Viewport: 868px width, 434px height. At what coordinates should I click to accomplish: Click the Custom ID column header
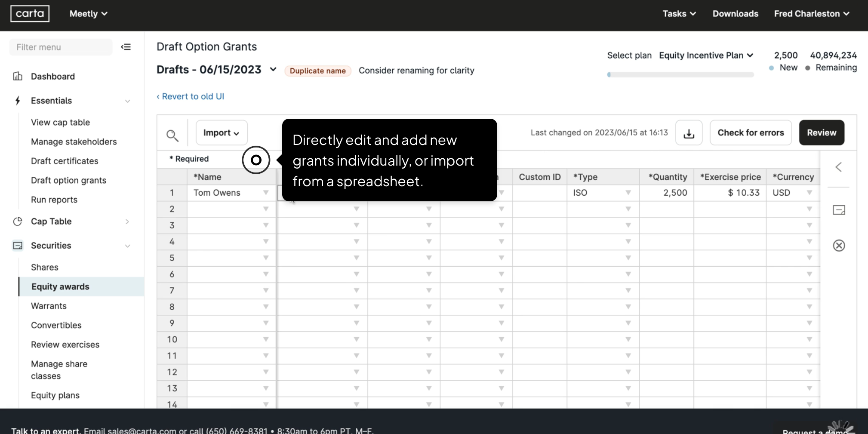(540, 177)
